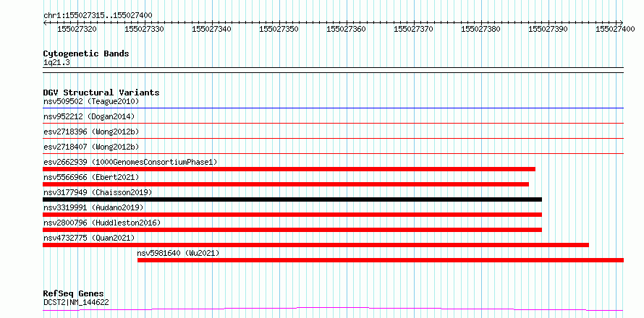Open variant nsv509502 (Teague2010) label
Screen dimensions: 644x318
click(x=91, y=101)
